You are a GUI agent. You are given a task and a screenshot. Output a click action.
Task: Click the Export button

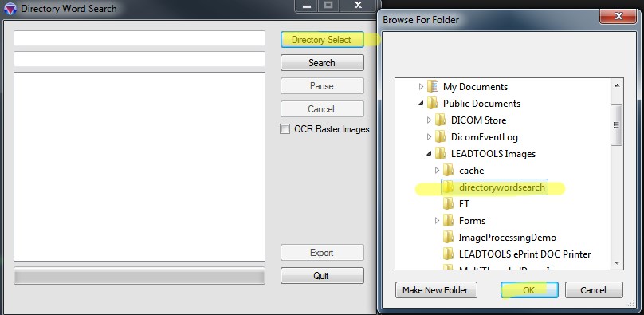tap(322, 253)
